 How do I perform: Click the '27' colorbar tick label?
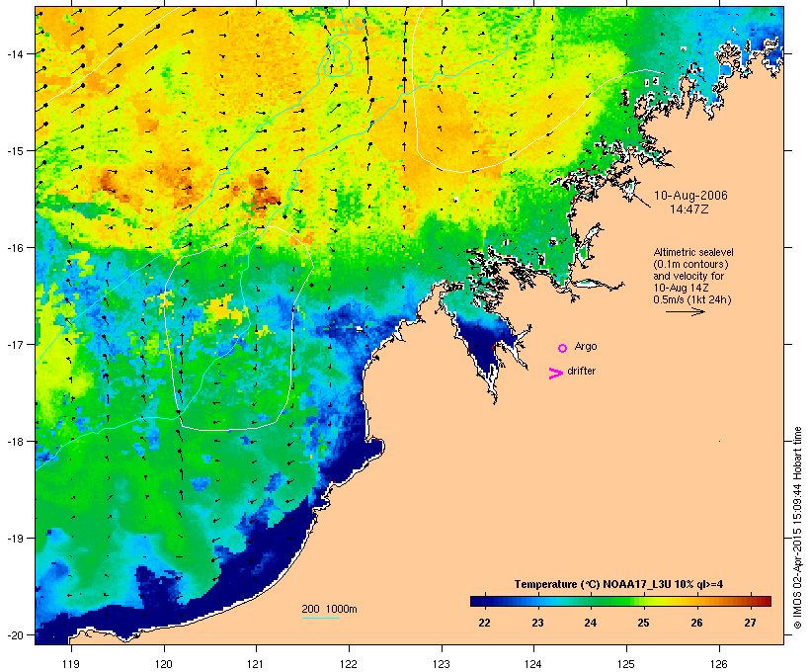pos(750,623)
